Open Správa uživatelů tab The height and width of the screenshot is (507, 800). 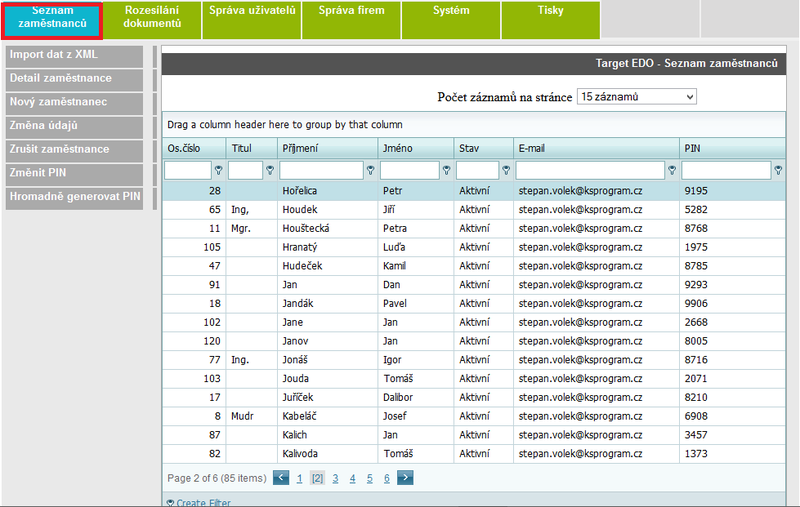[252, 20]
